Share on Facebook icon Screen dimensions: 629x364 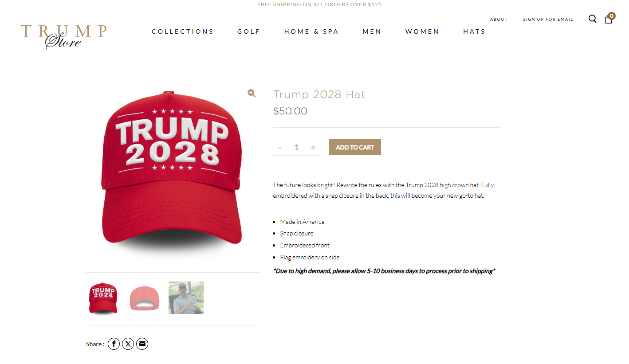click(114, 344)
